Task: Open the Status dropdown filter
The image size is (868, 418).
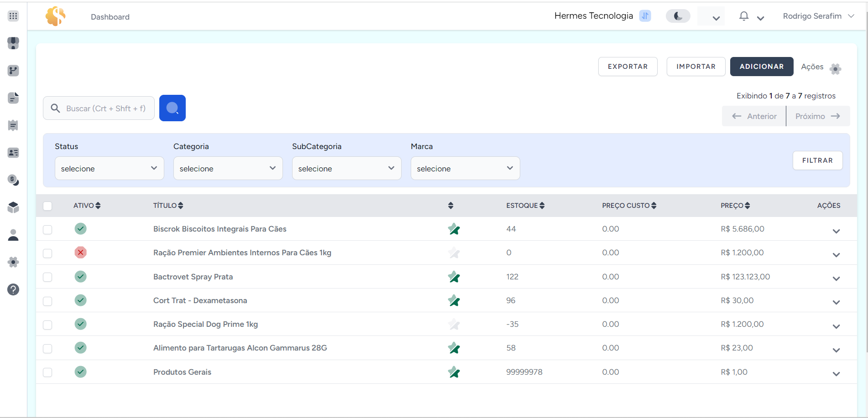Action: point(110,168)
